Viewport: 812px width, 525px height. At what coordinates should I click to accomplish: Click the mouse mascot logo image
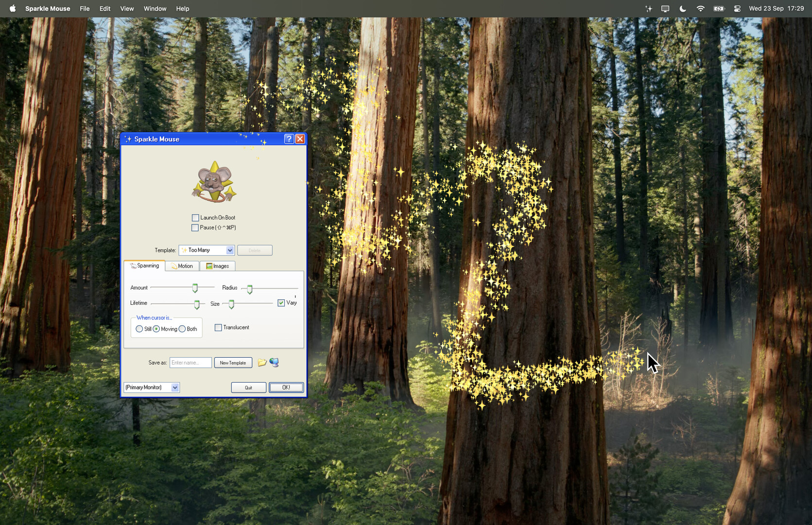pos(214,182)
